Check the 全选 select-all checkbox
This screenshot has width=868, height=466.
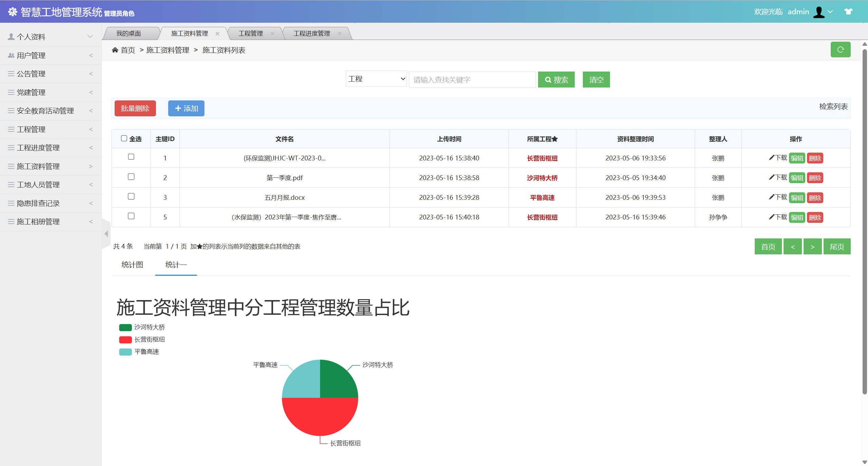coord(124,138)
